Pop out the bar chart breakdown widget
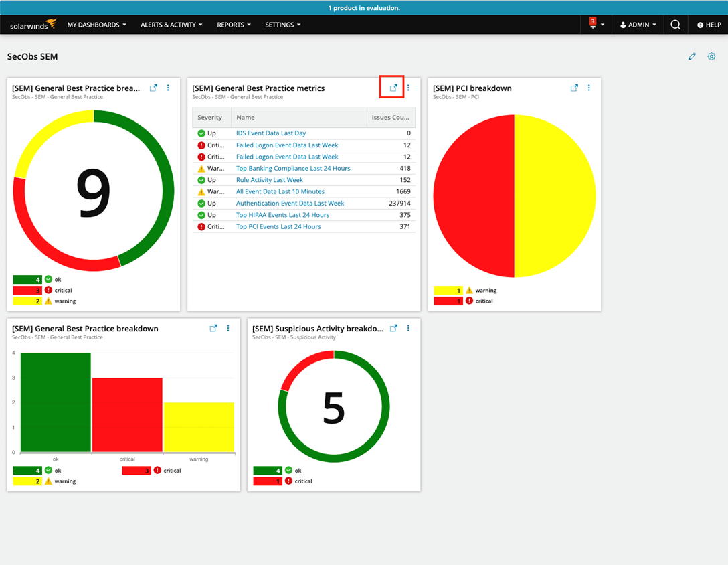This screenshot has width=728, height=565. point(213,328)
